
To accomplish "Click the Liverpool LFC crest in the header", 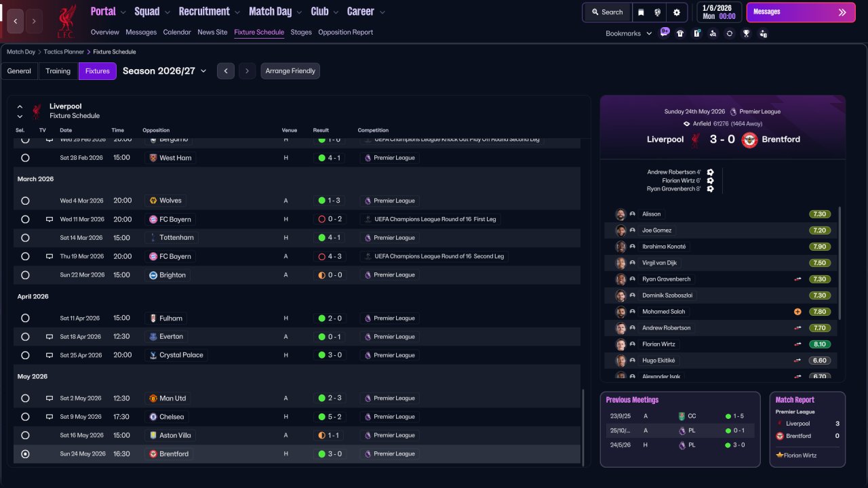I will coord(66,20).
